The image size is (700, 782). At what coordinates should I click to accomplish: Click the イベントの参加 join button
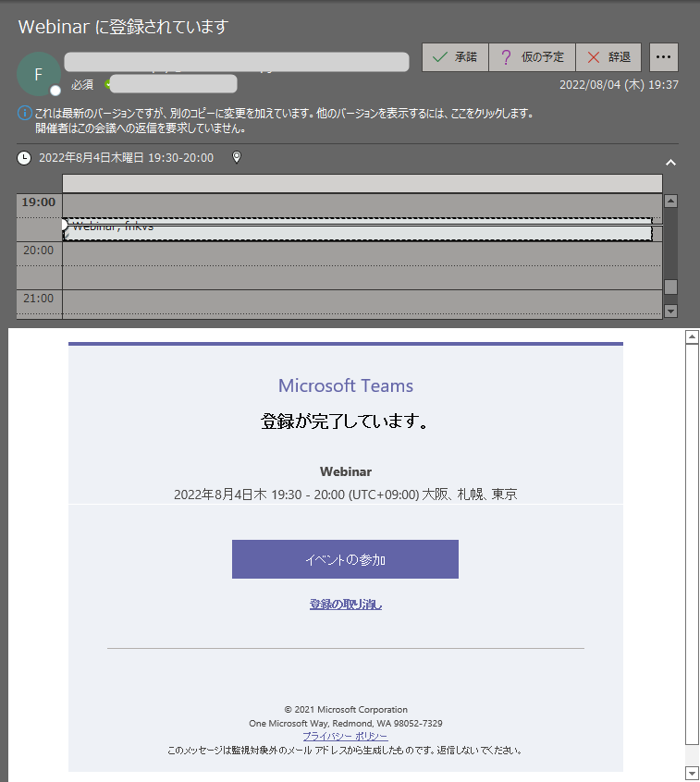tap(345, 559)
